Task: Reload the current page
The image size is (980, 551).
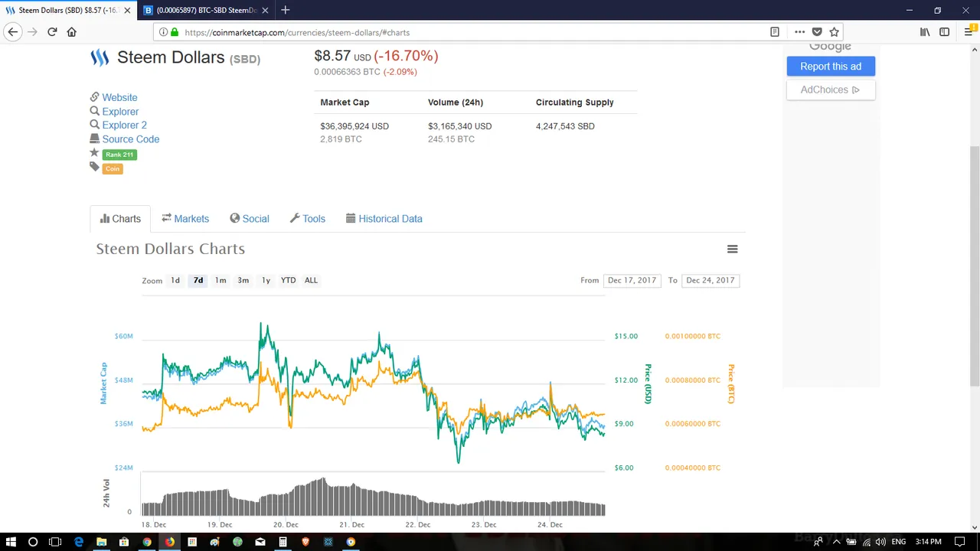Action: pos(52,32)
